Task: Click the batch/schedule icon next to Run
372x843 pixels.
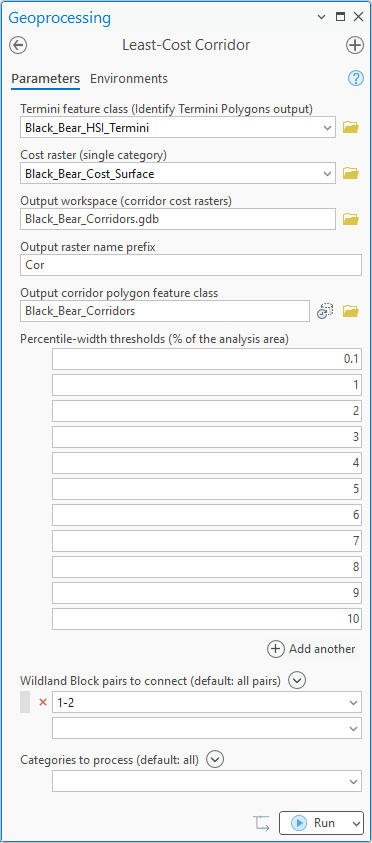Action: (262, 823)
